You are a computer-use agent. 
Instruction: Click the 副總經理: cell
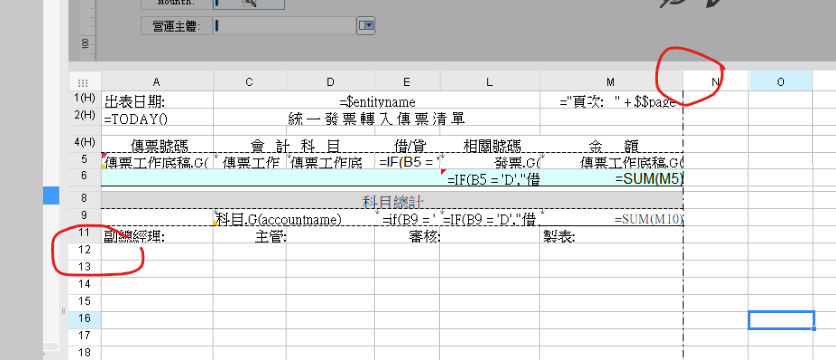pyautogui.click(x=157, y=235)
